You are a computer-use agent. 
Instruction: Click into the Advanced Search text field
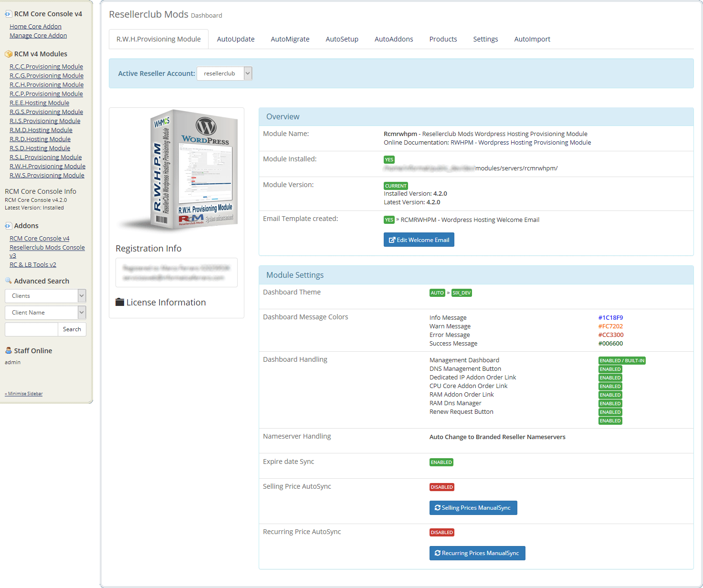click(x=31, y=329)
